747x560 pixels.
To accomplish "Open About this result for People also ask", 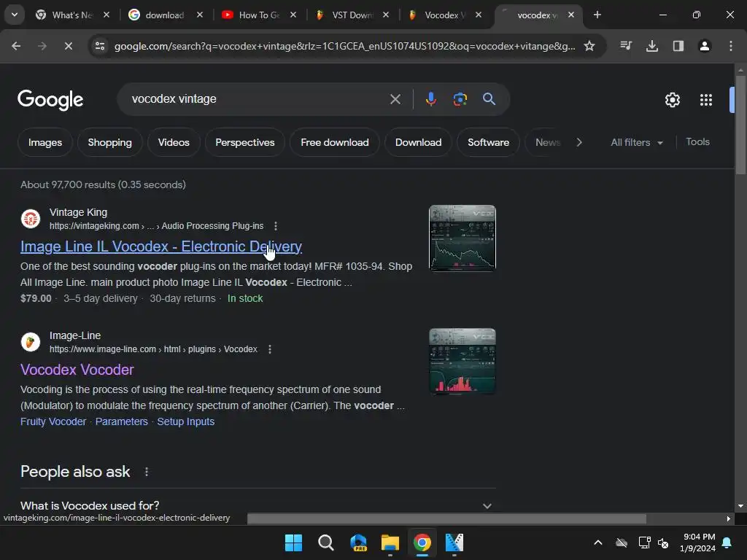I will pos(147,472).
